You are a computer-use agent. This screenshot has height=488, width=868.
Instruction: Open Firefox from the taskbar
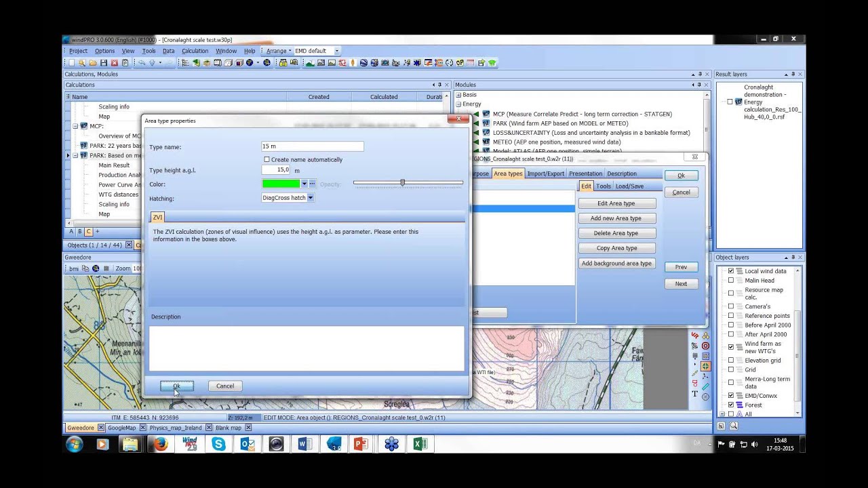pos(159,444)
